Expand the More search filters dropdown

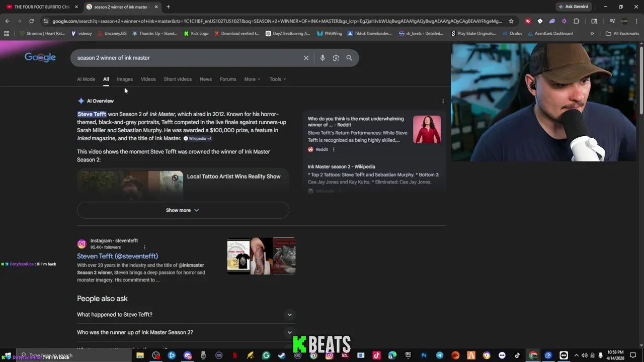[x=252, y=79]
